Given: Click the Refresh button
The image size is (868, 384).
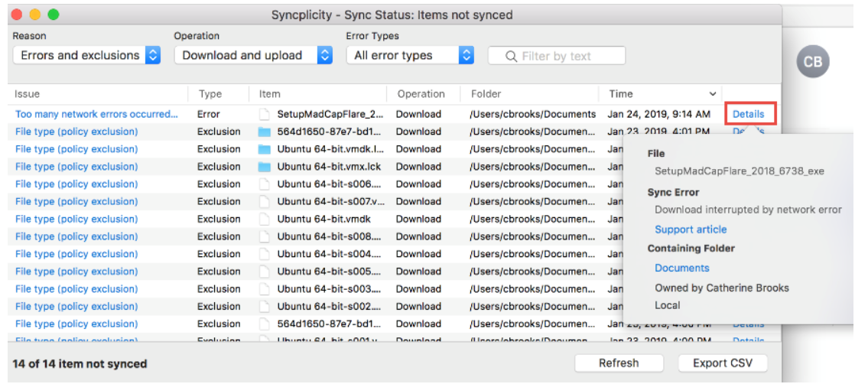Looking at the screenshot, I should [619, 363].
